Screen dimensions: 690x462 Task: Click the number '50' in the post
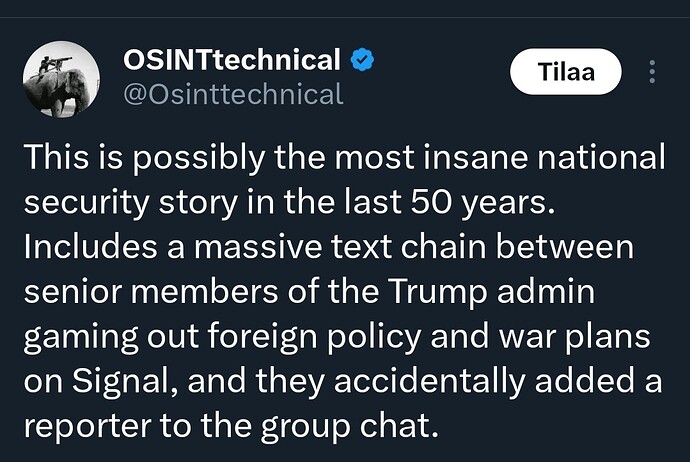[430, 203]
